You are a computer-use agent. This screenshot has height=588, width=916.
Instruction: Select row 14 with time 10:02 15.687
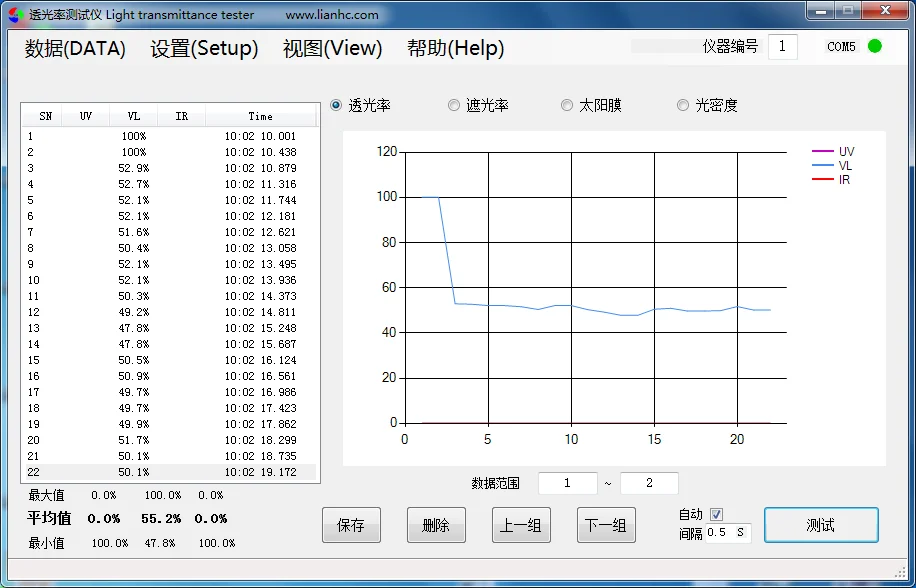click(169, 344)
